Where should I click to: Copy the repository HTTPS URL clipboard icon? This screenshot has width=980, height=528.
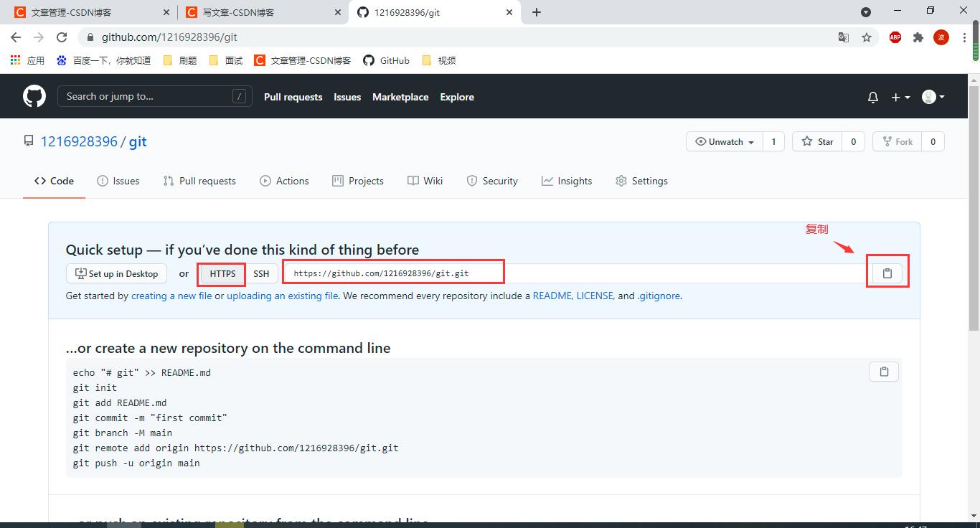(x=887, y=273)
